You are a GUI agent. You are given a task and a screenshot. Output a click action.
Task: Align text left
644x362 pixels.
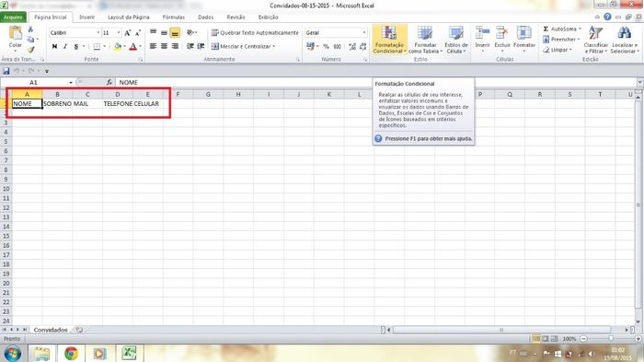(154, 46)
